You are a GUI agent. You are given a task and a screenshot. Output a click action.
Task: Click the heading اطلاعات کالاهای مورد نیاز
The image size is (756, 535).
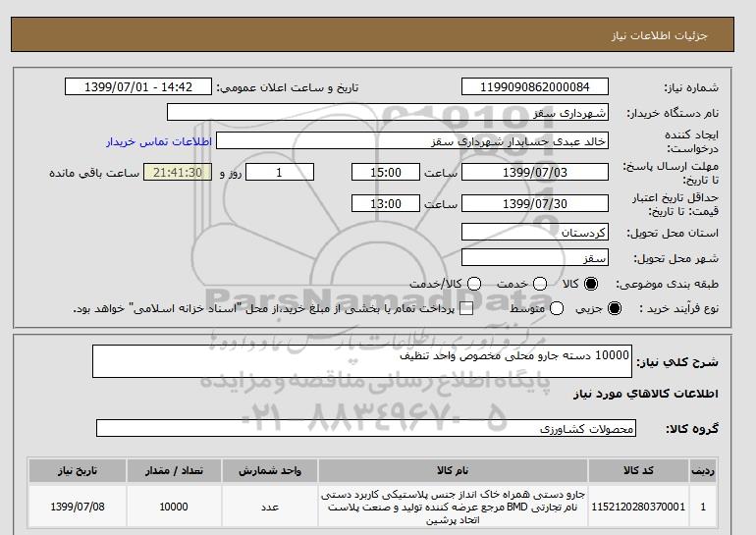tap(646, 394)
